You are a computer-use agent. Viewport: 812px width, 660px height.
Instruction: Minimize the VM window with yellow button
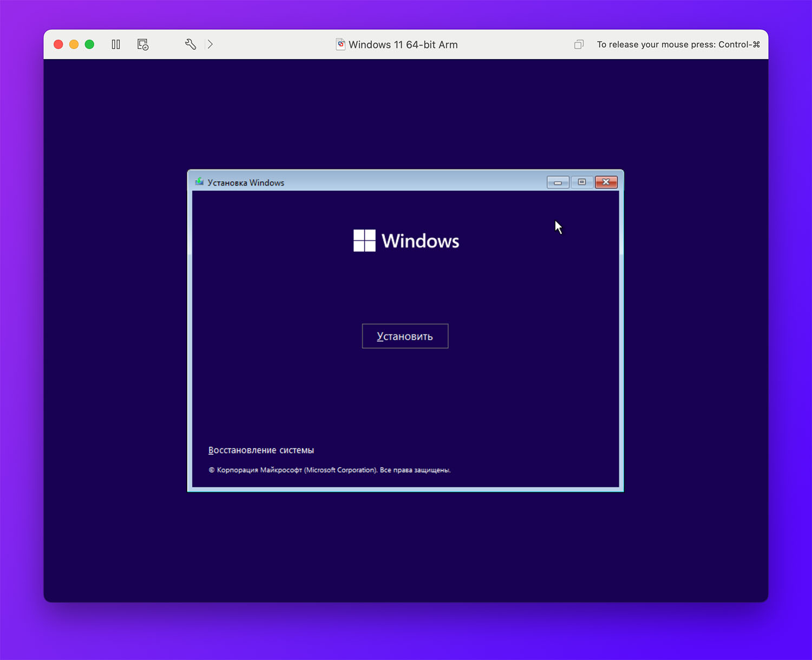pyautogui.click(x=74, y=44)
